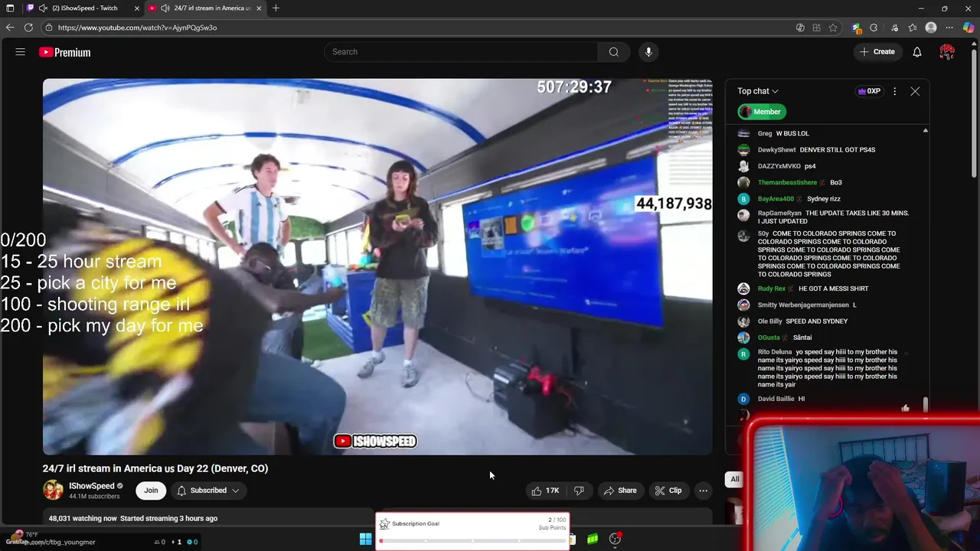Click the Join membership button

(151, 491)
